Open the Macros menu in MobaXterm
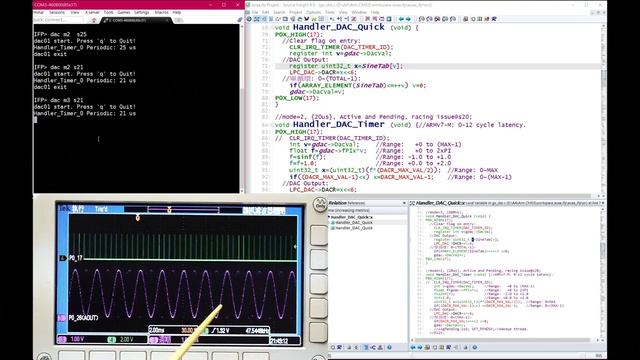This screenshot has width=640, height=360. [161, 13]
